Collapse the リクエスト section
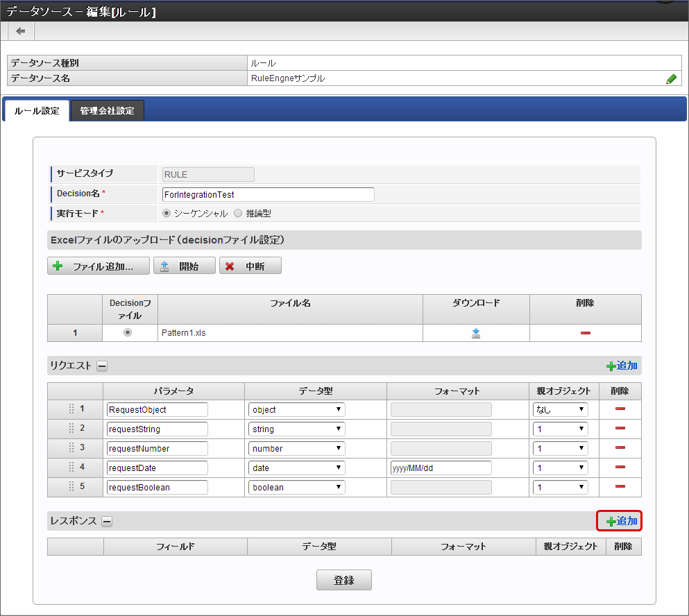Viewport: 689px width, 616px height. [101, 366]
